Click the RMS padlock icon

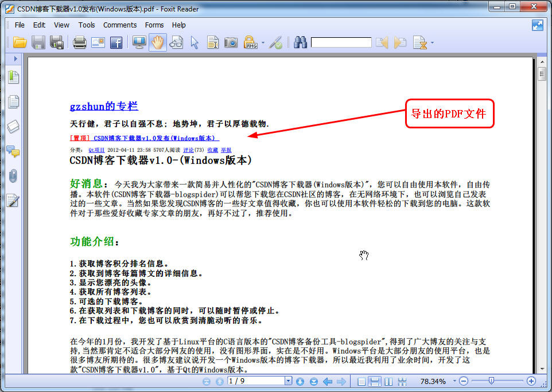(250, 42)
